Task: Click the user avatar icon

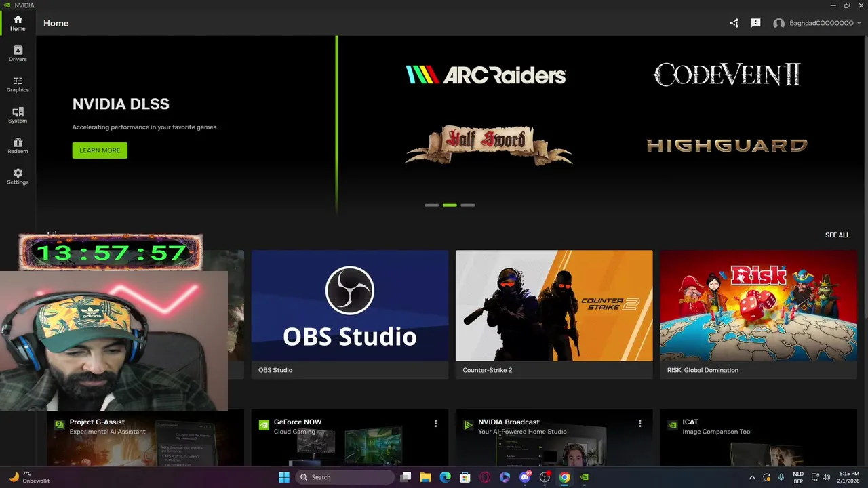Action: point(778,23)
